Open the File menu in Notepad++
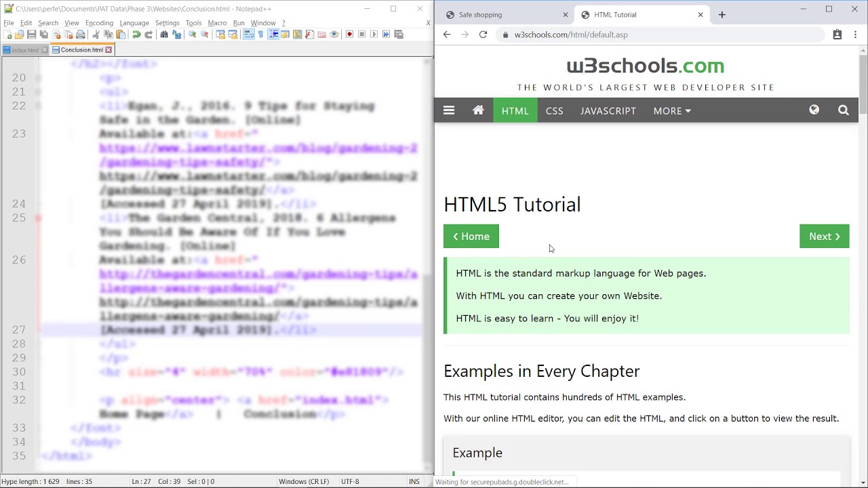868x488 pixels. pyautogui.click(x=9, y=22)
